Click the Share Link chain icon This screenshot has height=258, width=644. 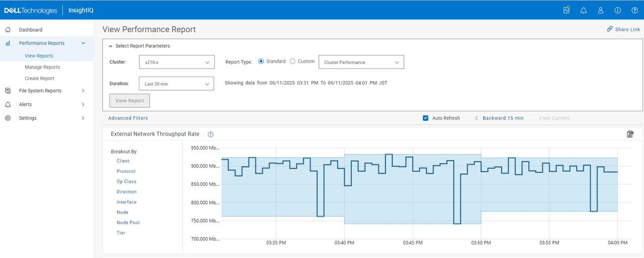[610, 29]
